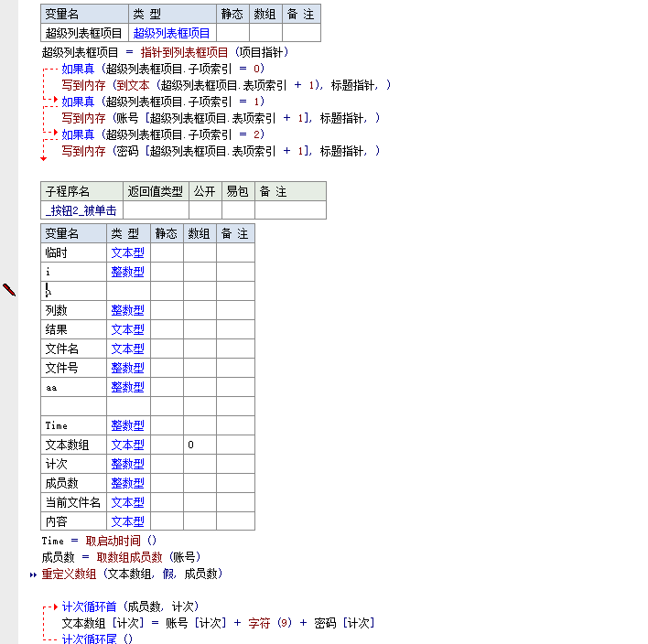648x644 pixels.
Task: Click the 整数型 type of variable 列数
Action: pos(127,310)
